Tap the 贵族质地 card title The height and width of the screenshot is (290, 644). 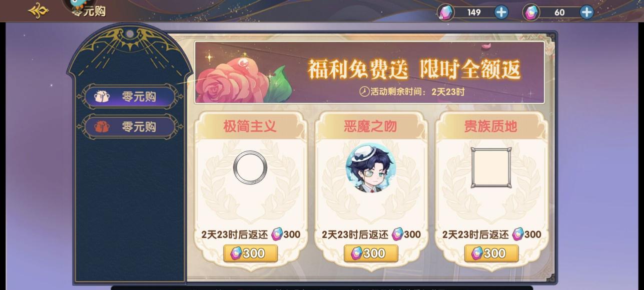pos(491,126)
